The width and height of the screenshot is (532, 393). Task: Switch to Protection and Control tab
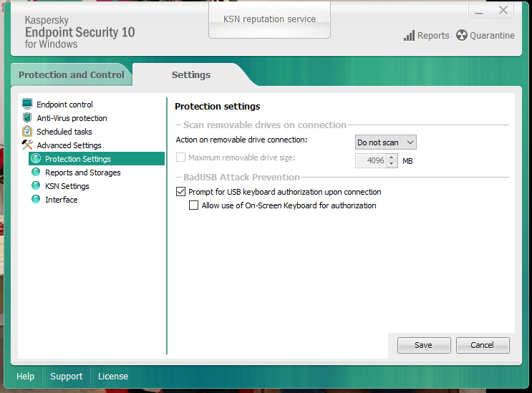(72, 74)
